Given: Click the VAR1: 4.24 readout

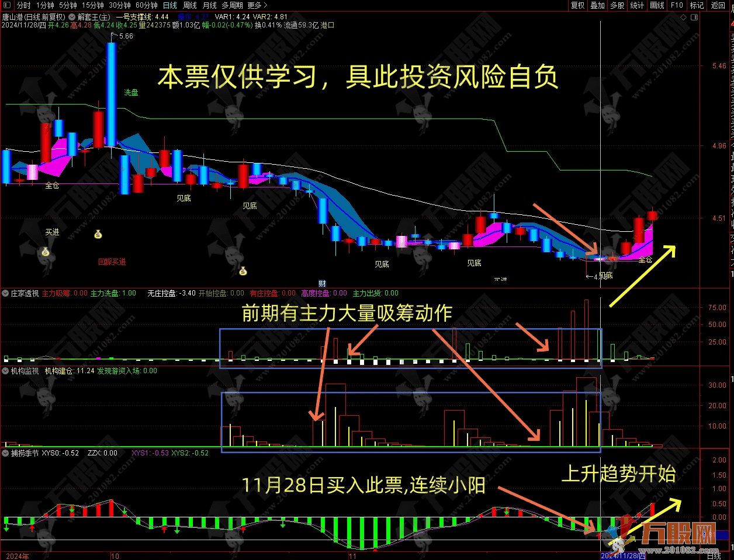Looking at the screenshot, I should pyautogui.click(x=233, y=17).
